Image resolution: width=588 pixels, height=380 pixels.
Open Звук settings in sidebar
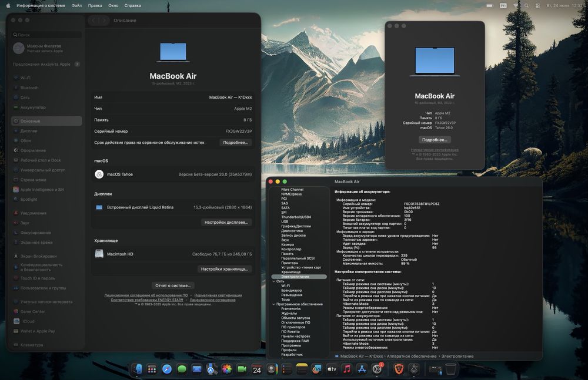(x=46, y=223)
